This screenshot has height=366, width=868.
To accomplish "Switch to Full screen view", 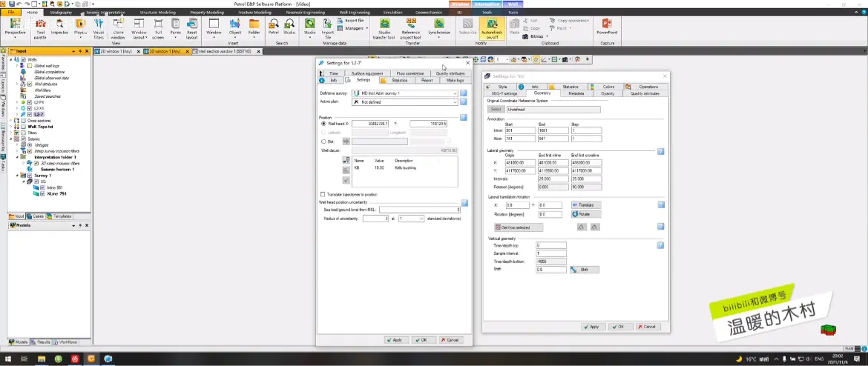I will 158,29.
